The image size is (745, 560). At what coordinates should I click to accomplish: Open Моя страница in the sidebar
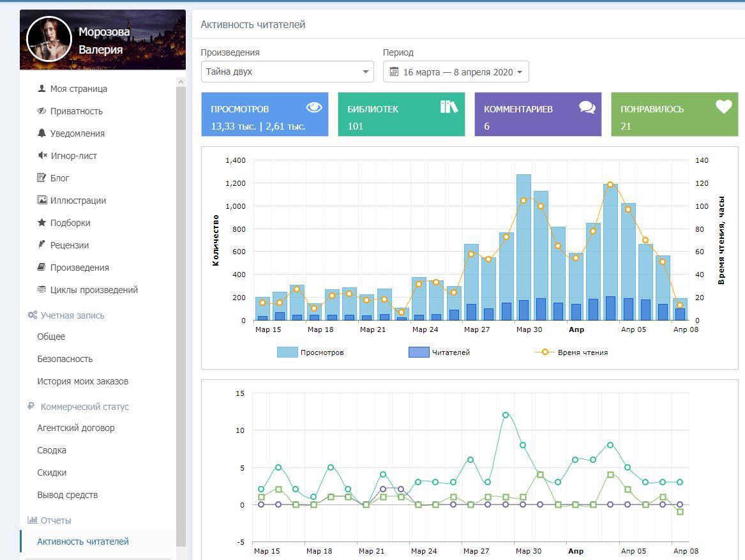(79, 89)
